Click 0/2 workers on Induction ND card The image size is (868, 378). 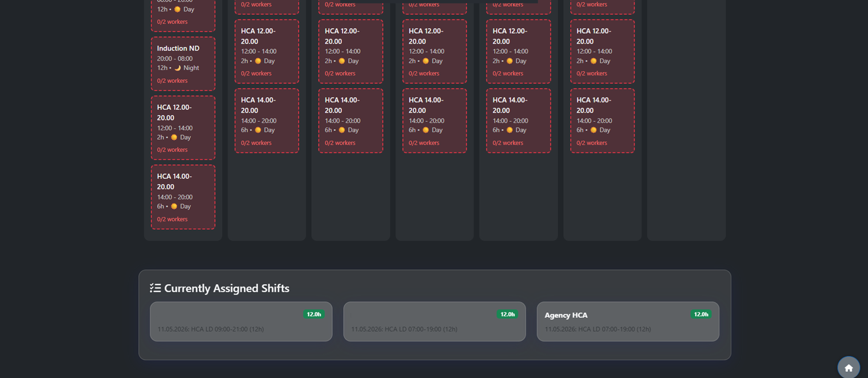click(172, 81)
